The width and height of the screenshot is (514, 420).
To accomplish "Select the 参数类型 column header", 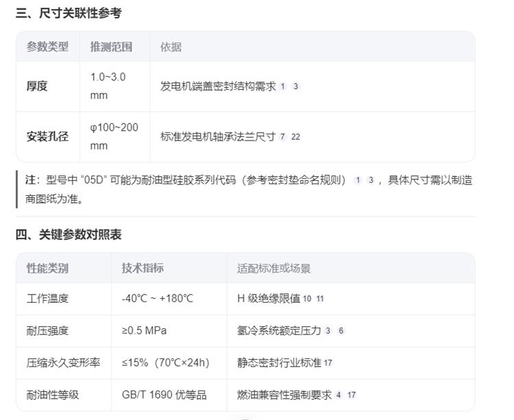I will (x=47, y=47).
